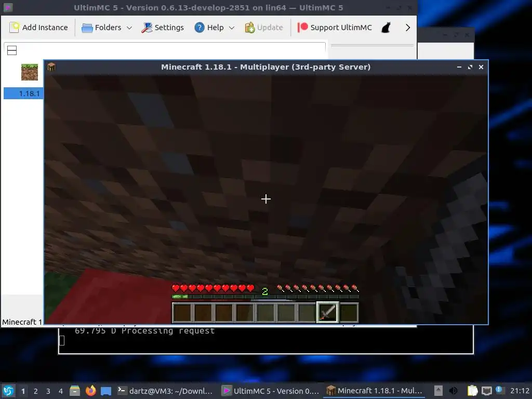Maximize the Minecraft 1.18.1 window

[470, 67]
